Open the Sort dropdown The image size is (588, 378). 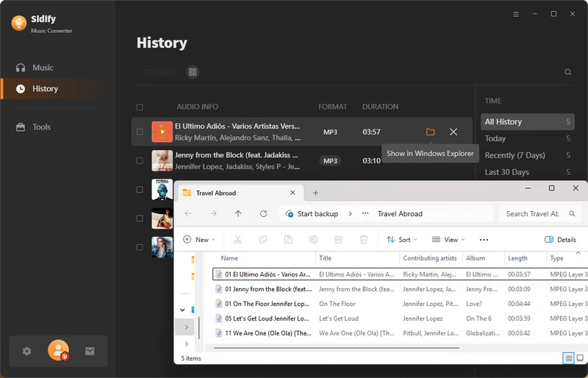coord(401,240)
